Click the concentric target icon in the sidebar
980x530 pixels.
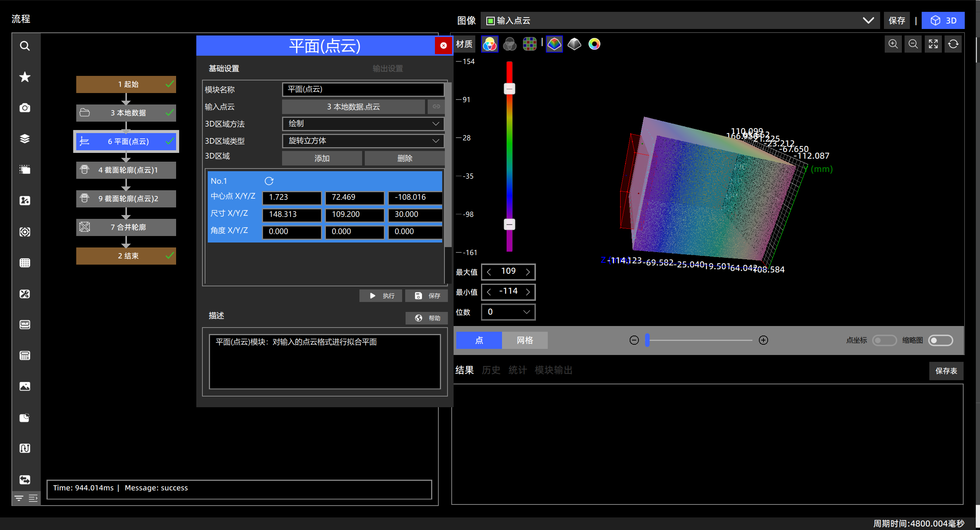[x=25, y=231]
